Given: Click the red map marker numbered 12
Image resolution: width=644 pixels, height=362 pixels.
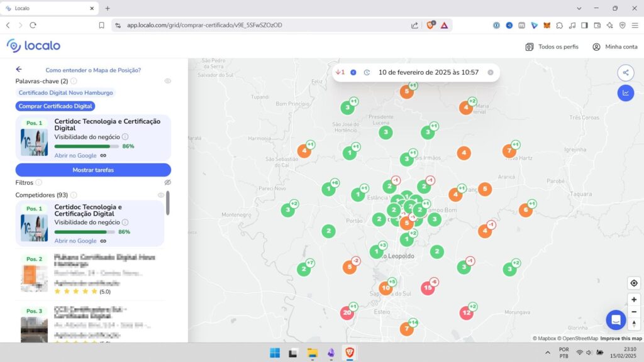Looking at the screenshot, I should (x=466, y=313).
